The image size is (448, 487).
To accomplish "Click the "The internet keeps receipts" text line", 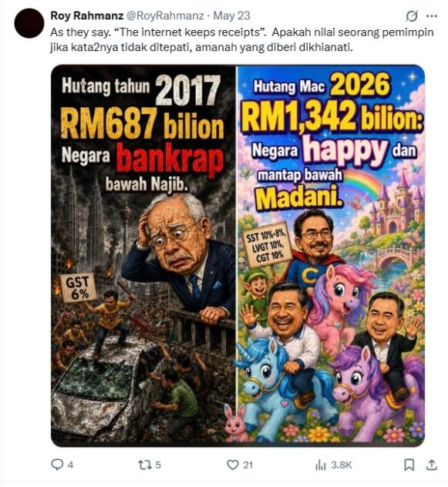I will coord(242,32).
